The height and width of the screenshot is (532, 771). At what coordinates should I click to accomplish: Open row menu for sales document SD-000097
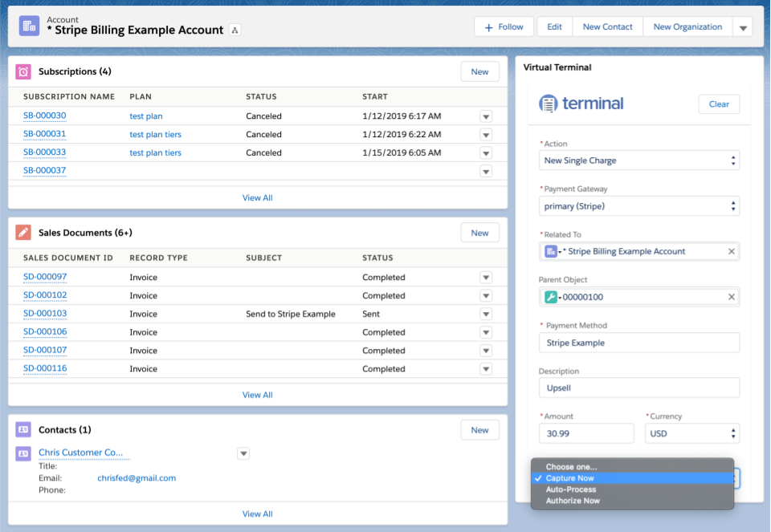[x=486, y=278]
